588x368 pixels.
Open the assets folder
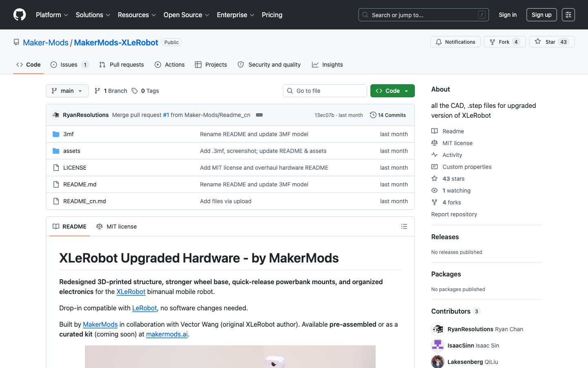tap(72, 151)
